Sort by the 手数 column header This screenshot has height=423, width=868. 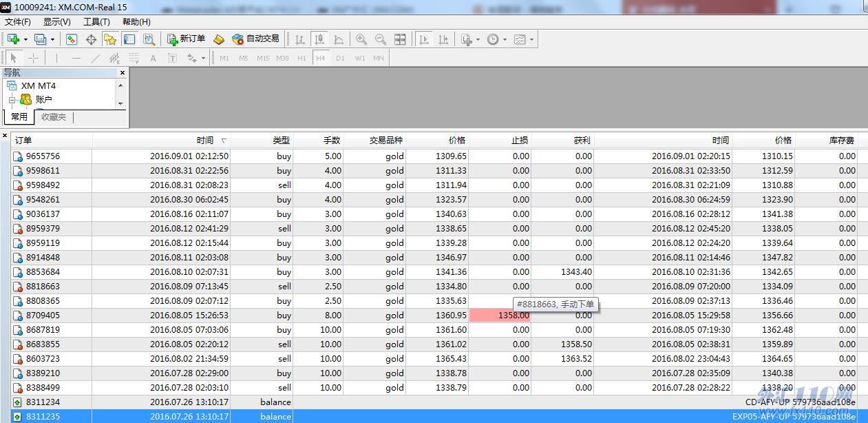point(318,141)
